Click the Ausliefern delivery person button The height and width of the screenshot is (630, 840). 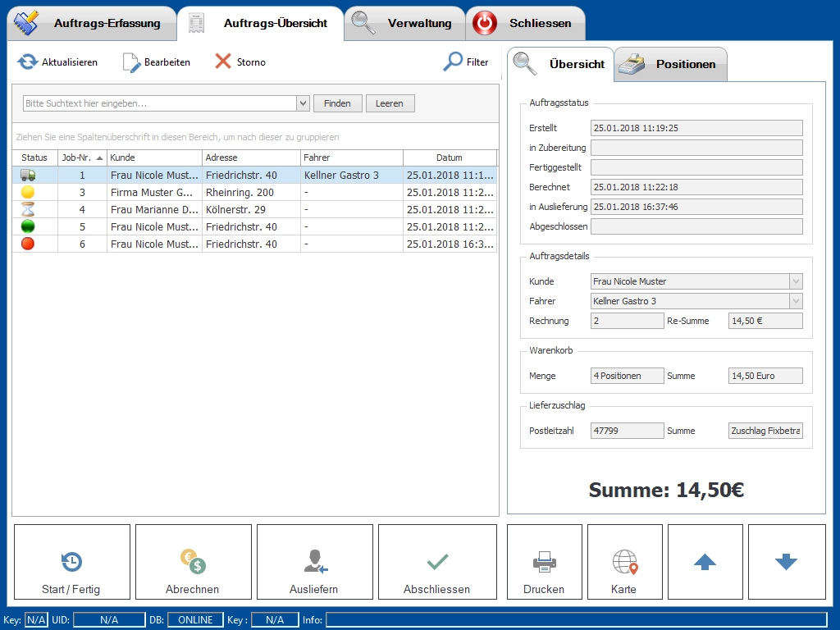point(314,563)
